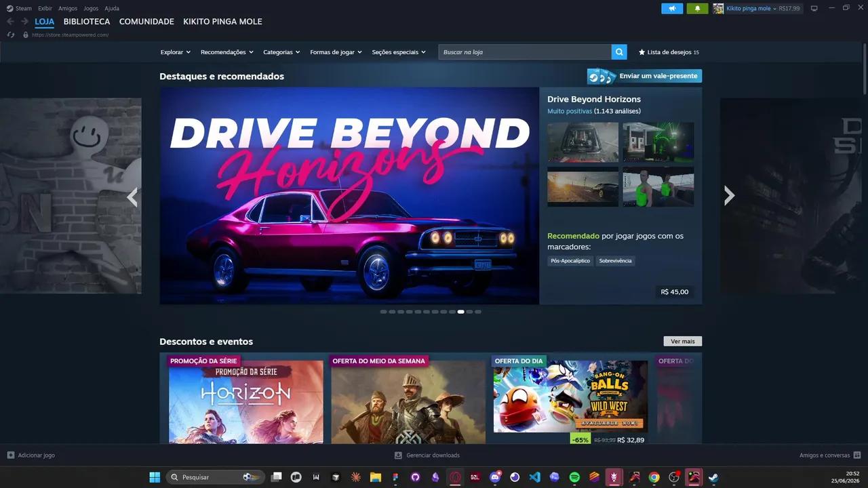Screen dimensions: 868x488
Task: View the sunset road screenshot thumbnail
Action: click(x=583, y=186)
